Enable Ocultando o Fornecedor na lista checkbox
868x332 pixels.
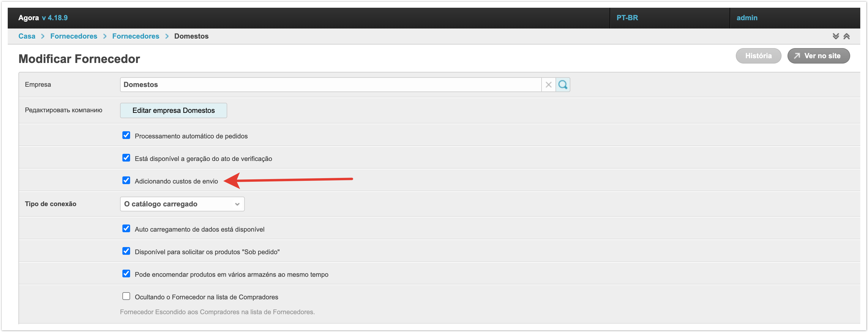point(126,296)
